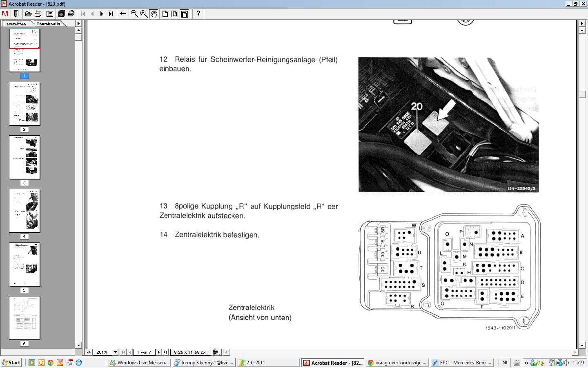Click document horizontal scroll right arrow

576,352
